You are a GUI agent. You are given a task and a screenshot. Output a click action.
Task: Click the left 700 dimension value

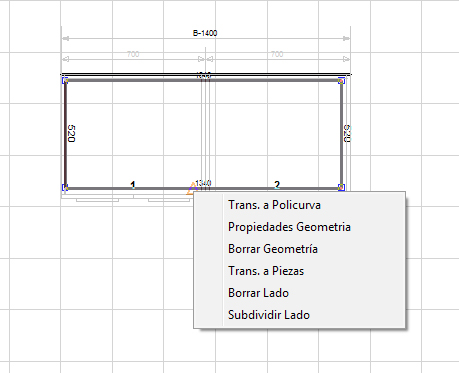pyautogui.click(x=133, y=54)
